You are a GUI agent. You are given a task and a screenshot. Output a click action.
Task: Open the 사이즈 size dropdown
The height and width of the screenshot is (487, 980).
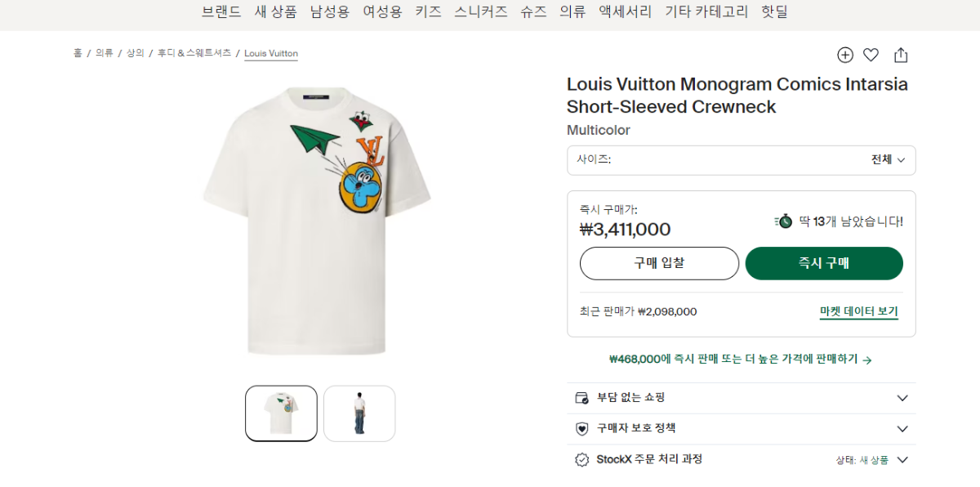(x=741, y=160)
